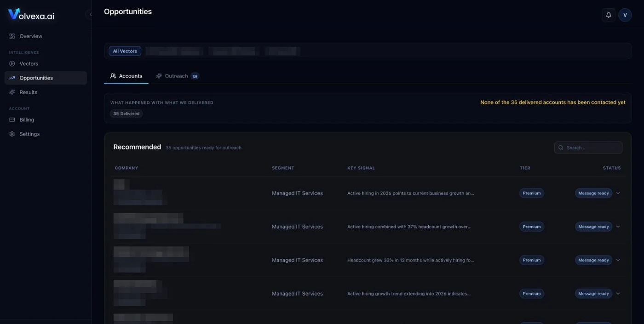Click the search magnifier icon
644x324 pixels.
561,148
